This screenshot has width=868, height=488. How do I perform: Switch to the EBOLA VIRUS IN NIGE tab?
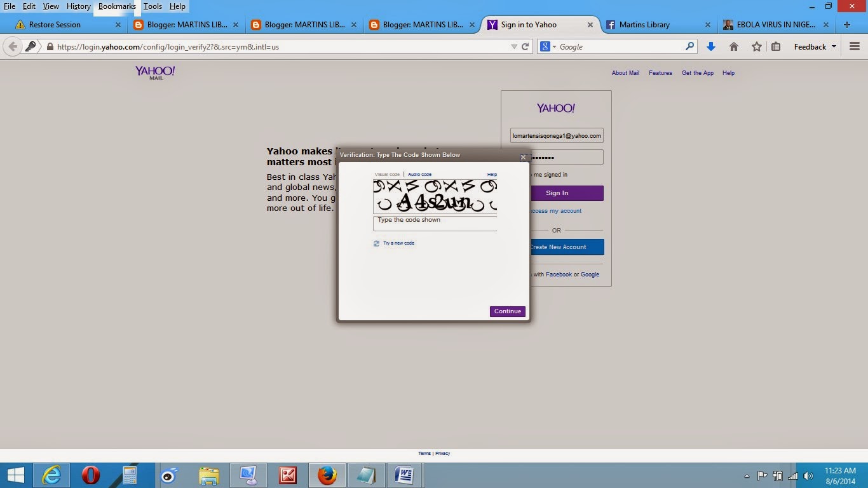776,25
